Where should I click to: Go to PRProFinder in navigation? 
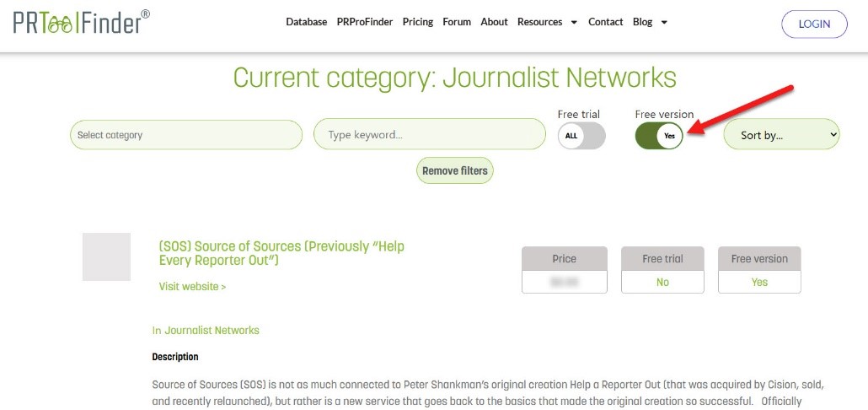point(364,22)
